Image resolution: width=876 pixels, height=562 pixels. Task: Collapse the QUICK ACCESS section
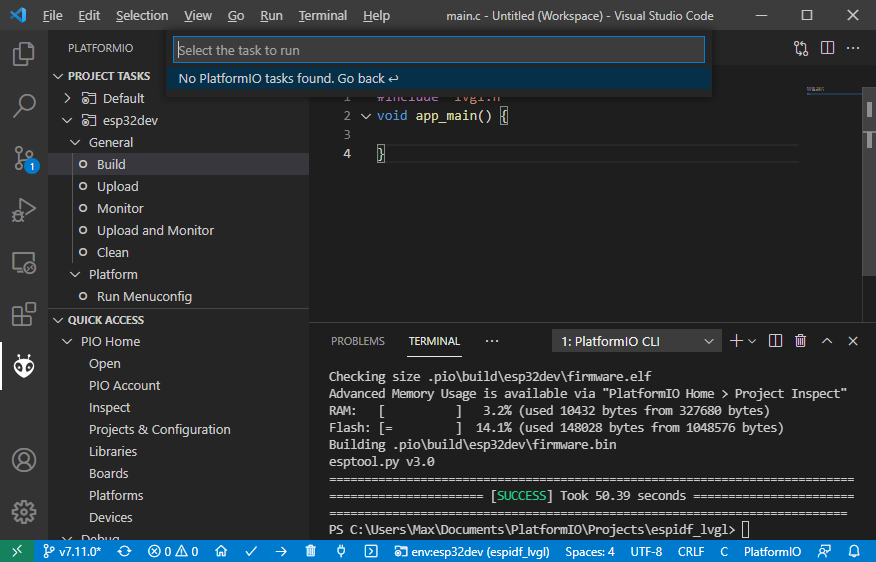pyautogui.click(x=58, y=320)
